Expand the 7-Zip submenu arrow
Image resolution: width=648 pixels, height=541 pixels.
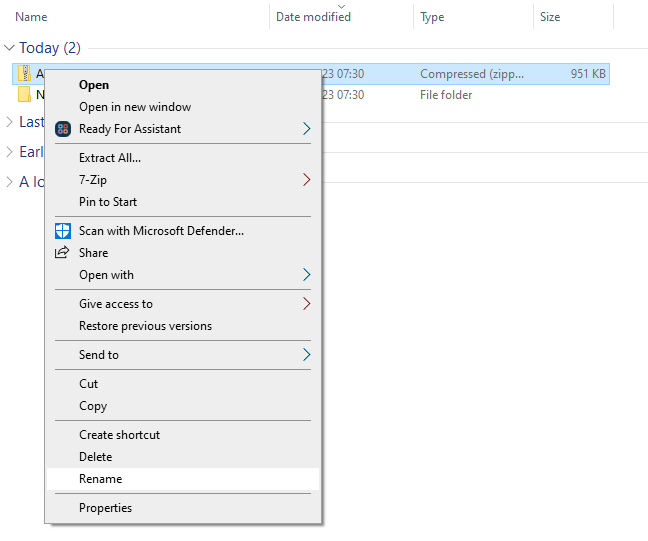[x=306, y=180]
